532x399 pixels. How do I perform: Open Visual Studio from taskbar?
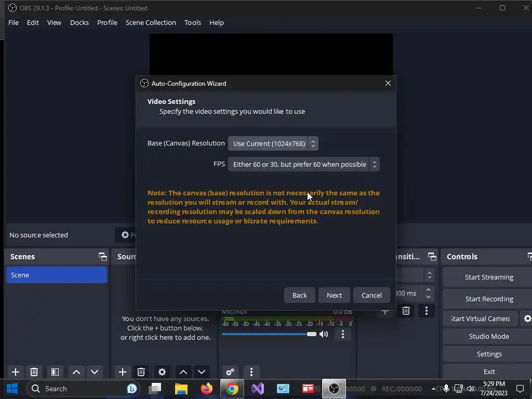[258, 389]
